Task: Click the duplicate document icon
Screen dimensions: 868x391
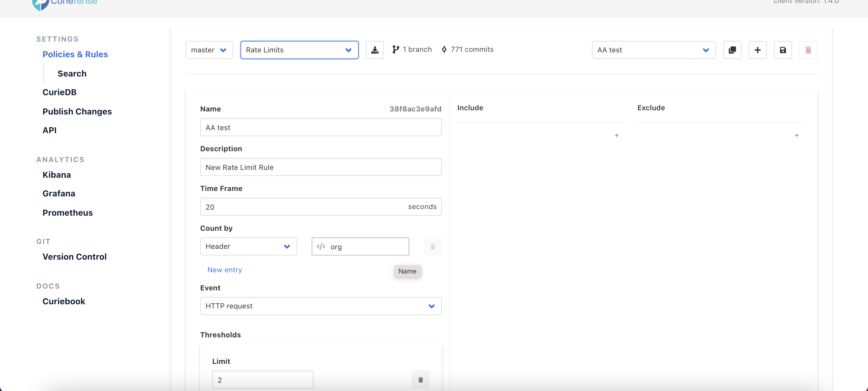Action: [x=732, y=50]
